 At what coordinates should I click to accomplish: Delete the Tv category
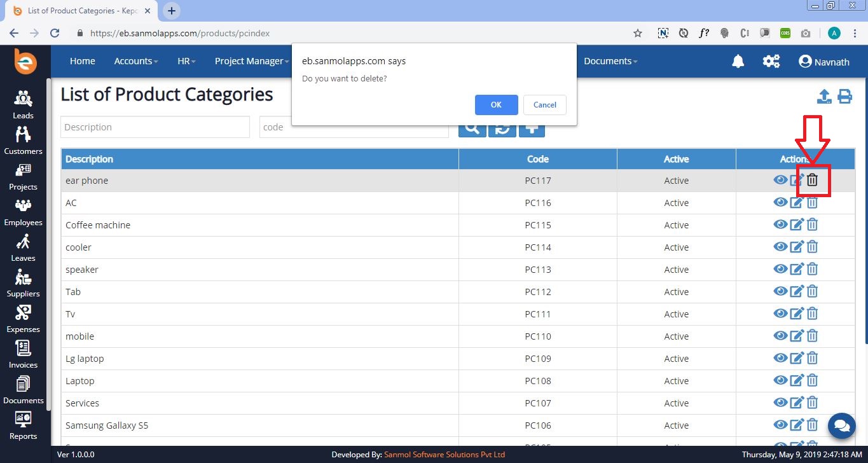click(812, 314)
